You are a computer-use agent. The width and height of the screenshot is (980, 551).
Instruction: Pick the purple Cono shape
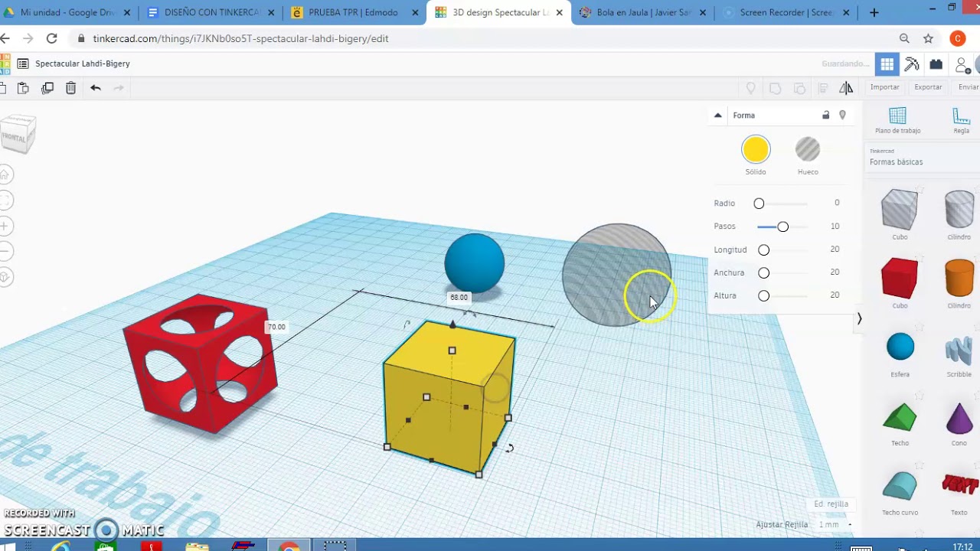[959, 418]
